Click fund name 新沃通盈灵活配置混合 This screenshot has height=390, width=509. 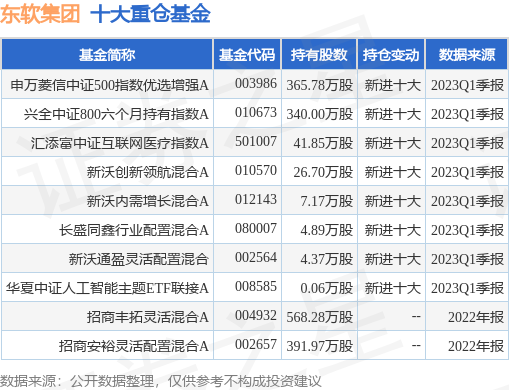(139, 259)
